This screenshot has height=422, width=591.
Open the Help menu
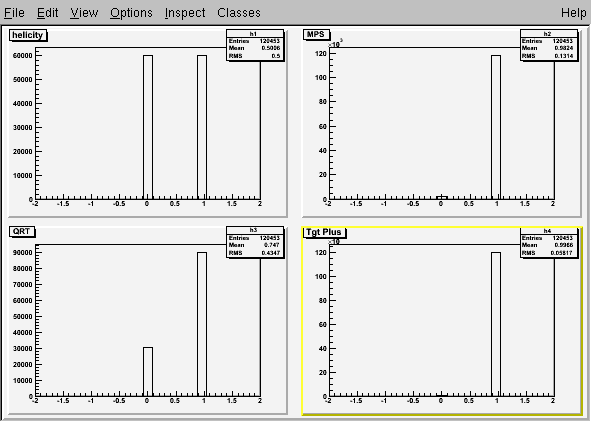pyautogui.click(x=573, y=13)
